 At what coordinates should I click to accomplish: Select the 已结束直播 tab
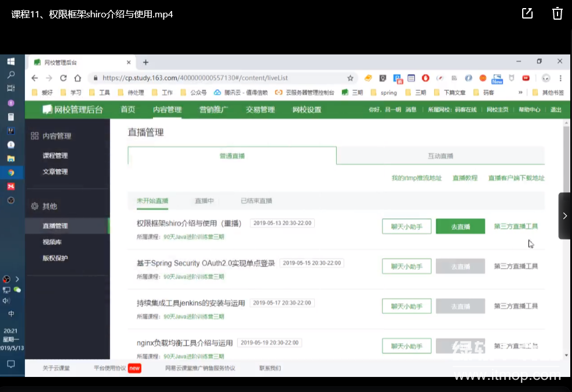tap(256, 201)
